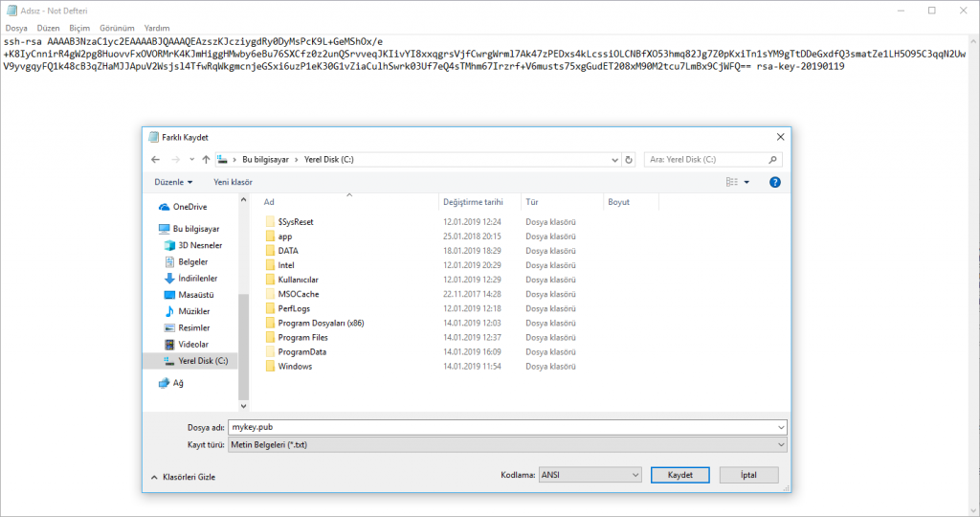Image resolution: width=980 pixels, height=517 pixels.
Task: Collapse folders with Klasörleri Gizle
Action: tap(183, 477)
